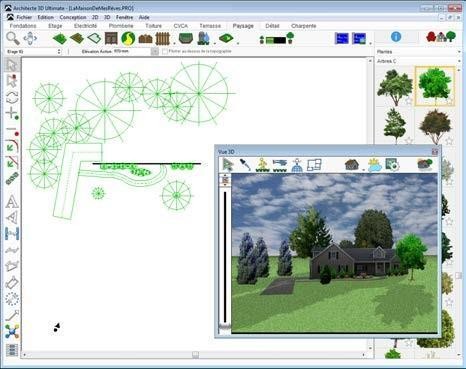
Task: Click the vertical slider in Vue 3D
Action: (225, 257)
